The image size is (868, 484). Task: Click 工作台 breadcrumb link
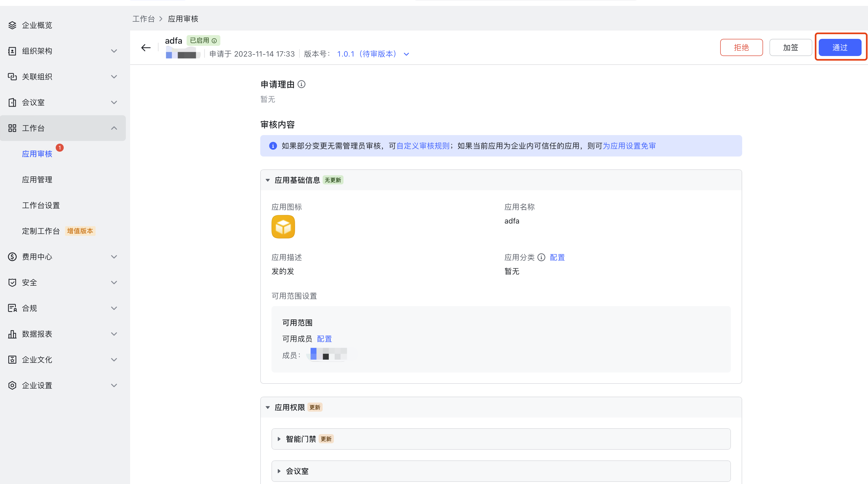tap(144, 19)
